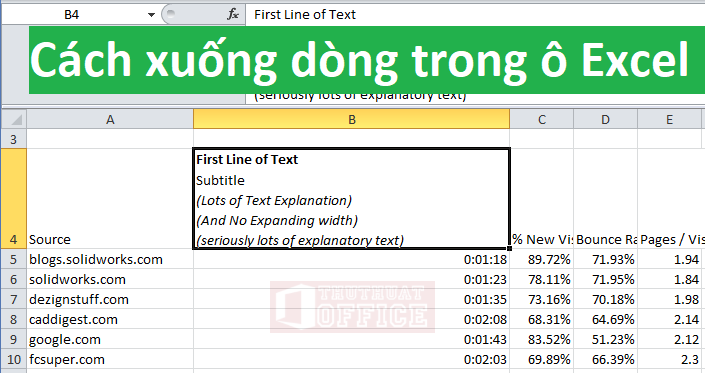Click time value 0:01:35
The height and width of the screenshot is (373, 705).
click(352, 299)
